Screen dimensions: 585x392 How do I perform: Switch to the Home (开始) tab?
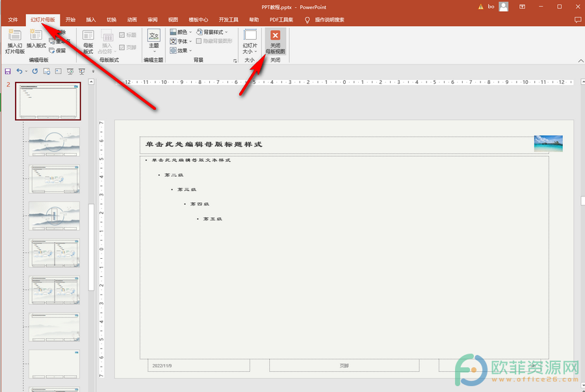[70, 20]
